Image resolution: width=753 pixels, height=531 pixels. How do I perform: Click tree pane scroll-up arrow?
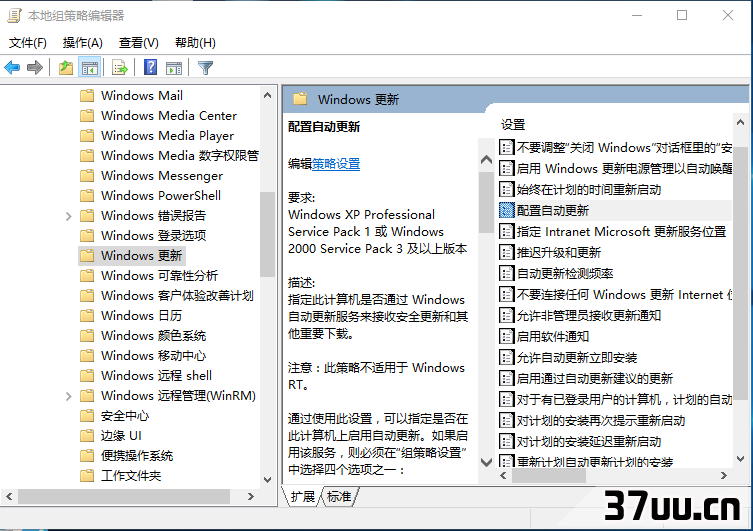pos(267,96)
